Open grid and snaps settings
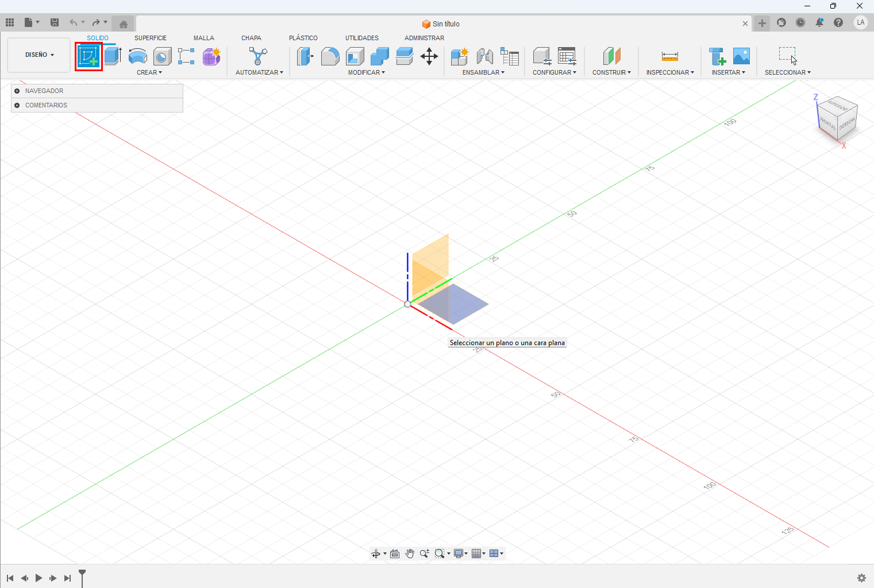Screen dimensions: 874x588 click(x=476, y=554)
